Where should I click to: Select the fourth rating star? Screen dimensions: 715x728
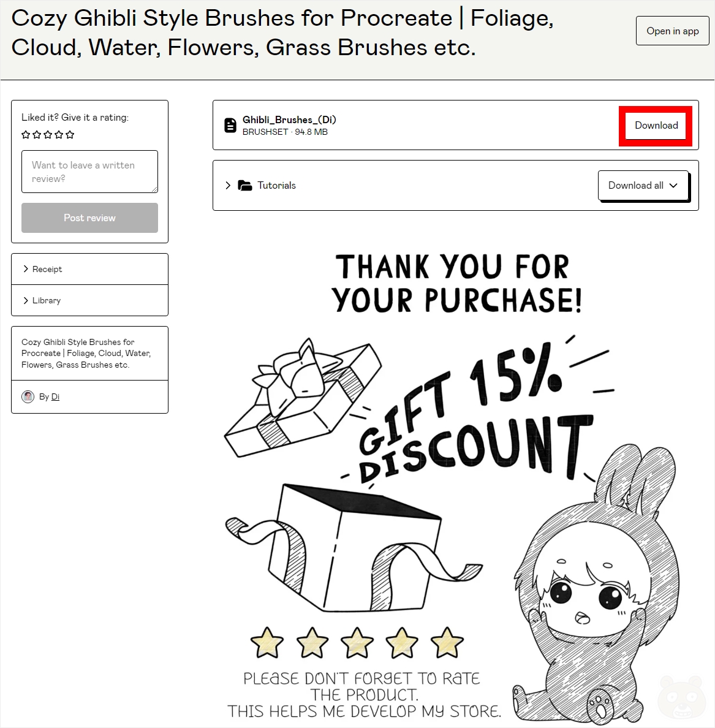point(59,135)
